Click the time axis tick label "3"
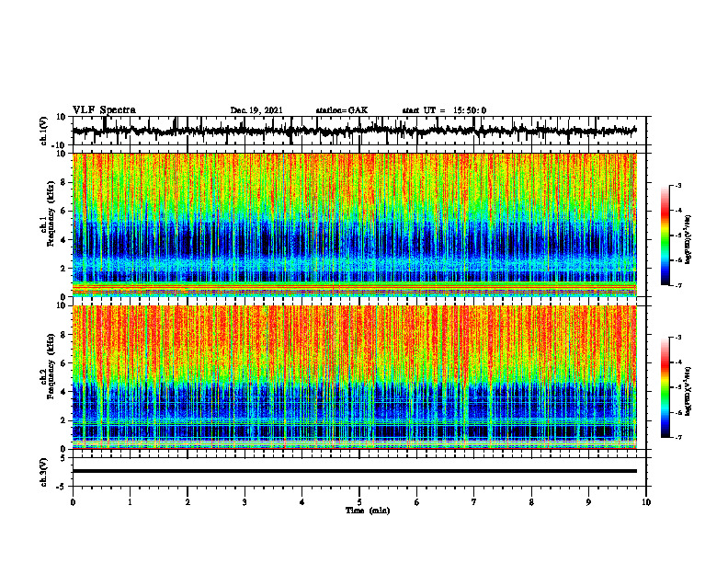The height and width of the screenshot is (563, 728). point(245,502)
